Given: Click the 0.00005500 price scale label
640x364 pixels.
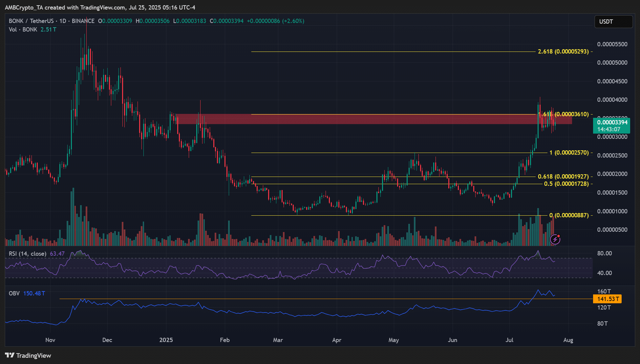Looking at the screenshot, I should coord(612,44).
